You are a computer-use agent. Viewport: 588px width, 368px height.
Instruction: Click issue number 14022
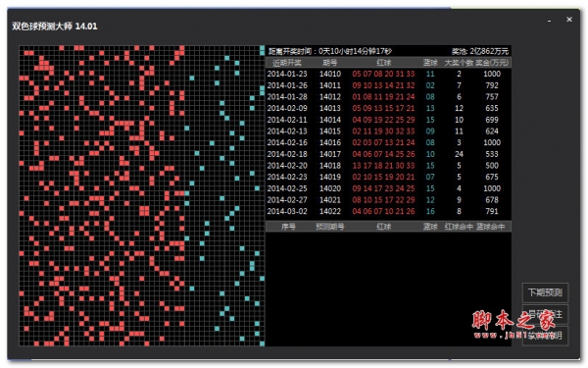point(330,211)
